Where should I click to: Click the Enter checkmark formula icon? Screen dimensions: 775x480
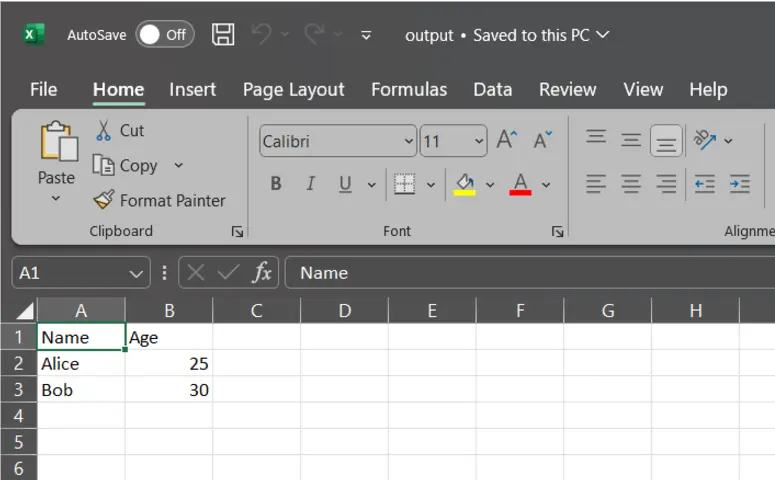coord(228,272)
